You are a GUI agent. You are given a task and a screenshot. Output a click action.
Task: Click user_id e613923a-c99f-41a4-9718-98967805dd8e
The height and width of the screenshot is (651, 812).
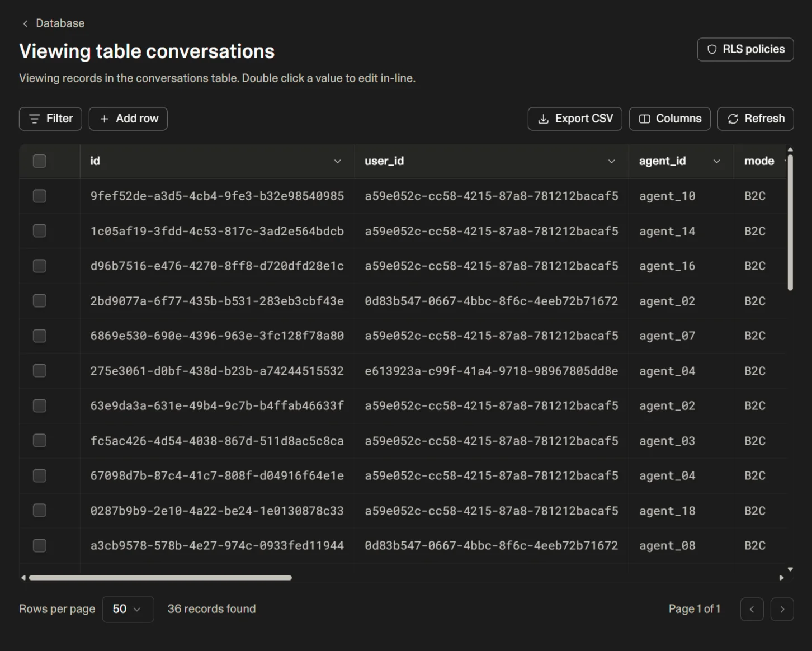point(492,371)
